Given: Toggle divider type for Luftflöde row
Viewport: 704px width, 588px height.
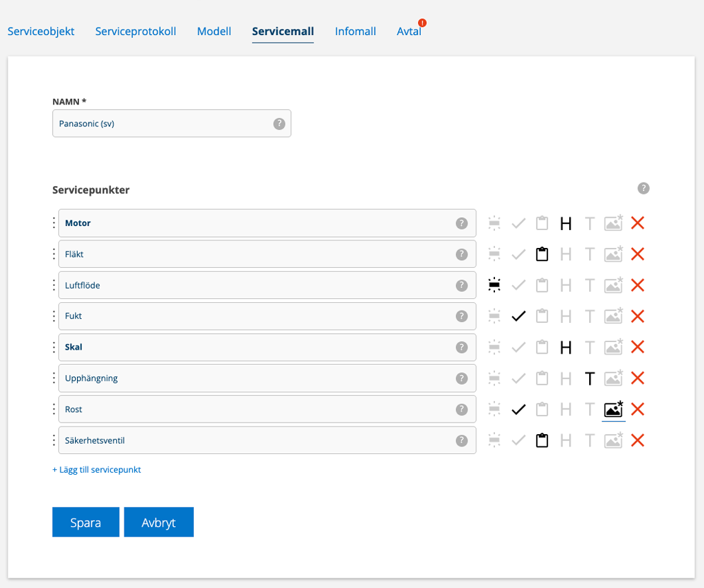Looking at the screenshot, I should tap(494, 285).
